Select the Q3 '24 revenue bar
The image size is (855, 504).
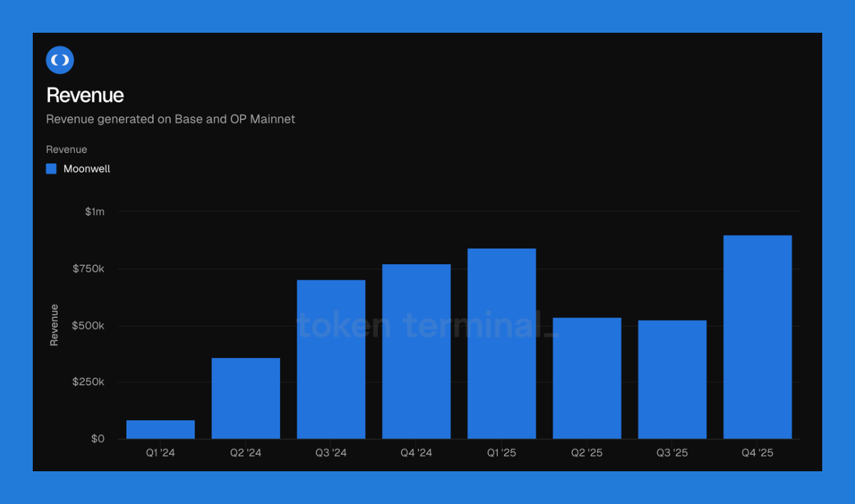coord(331,359)
